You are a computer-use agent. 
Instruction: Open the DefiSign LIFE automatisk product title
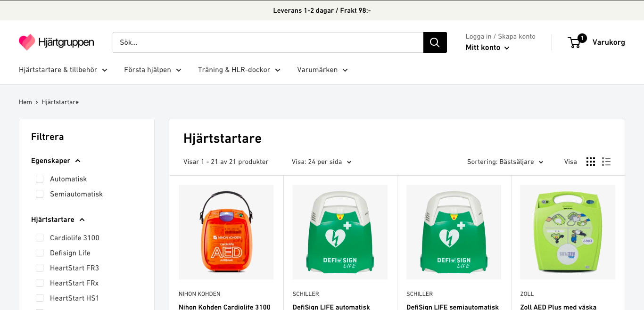click(x=331, y=307)
